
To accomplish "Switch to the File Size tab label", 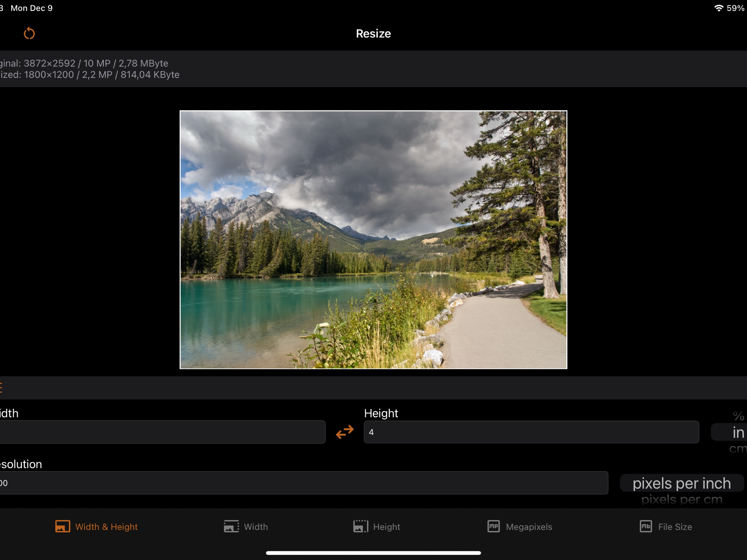I will pos(675,527).
